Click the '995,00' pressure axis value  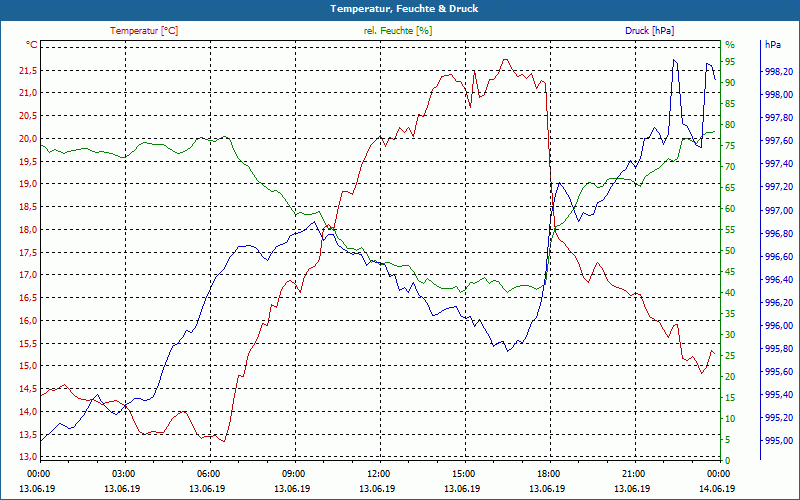[779, 441]
